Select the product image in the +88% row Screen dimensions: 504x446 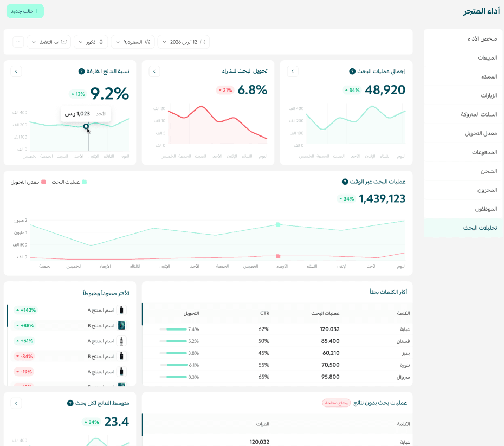121,326
